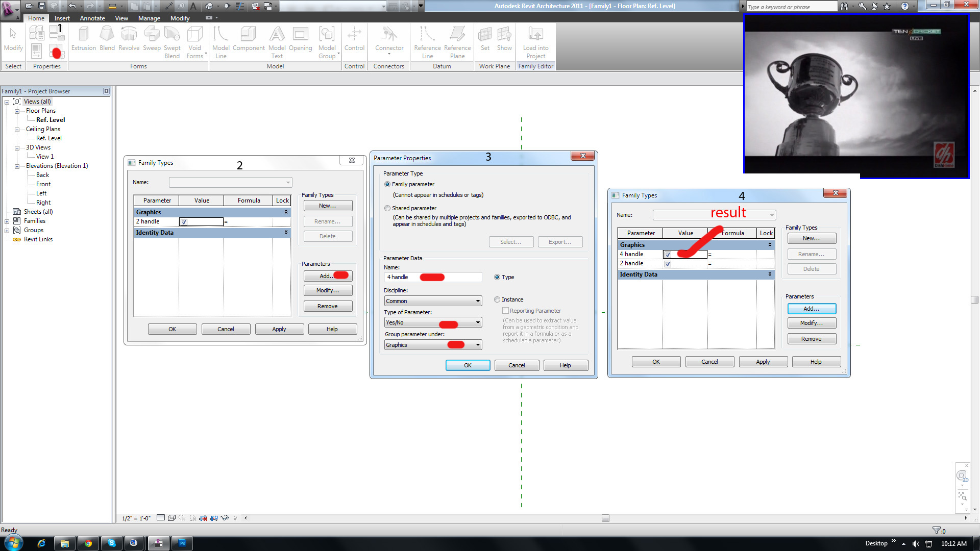Expand the Families tree node
Screen dimensions: 980x551
(x=7, y=221)
